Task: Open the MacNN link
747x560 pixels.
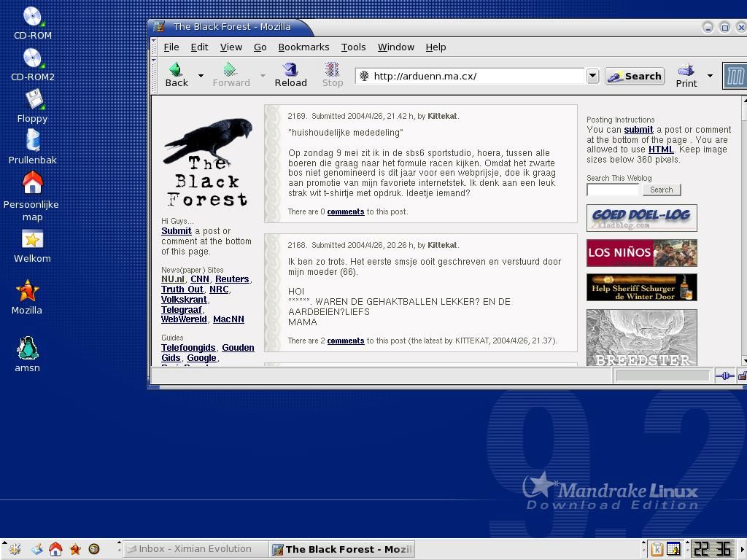Action: pyautogui.click(x=228, y=319)
